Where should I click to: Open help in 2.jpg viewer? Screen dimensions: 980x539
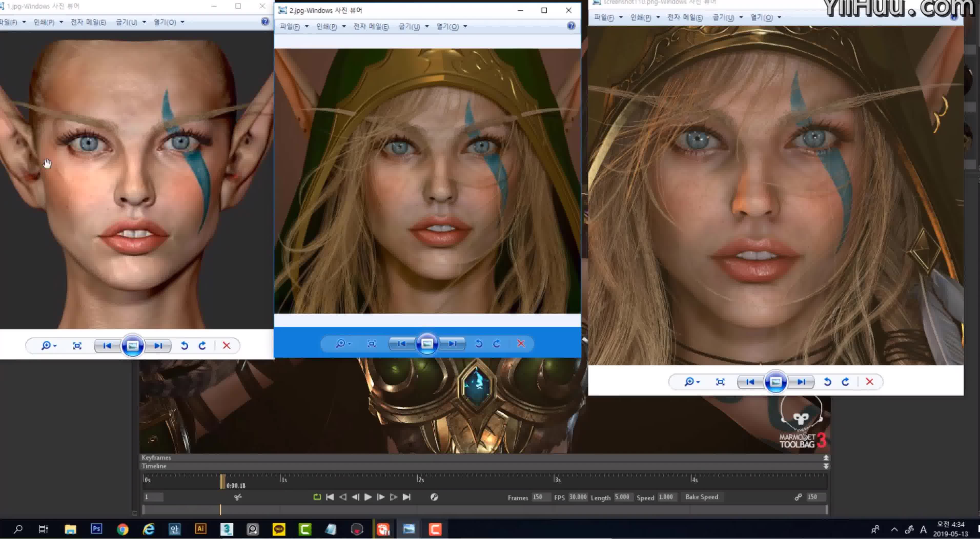pyautogui.click(x=571, y=26)
